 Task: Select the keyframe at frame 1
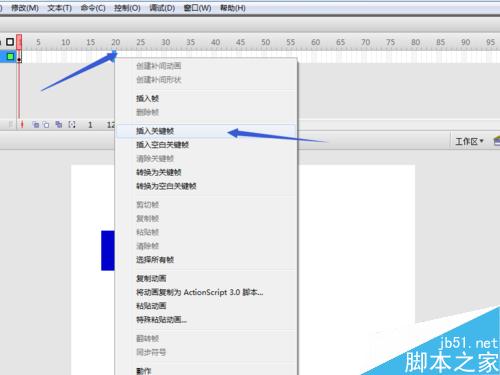(19, 57)
